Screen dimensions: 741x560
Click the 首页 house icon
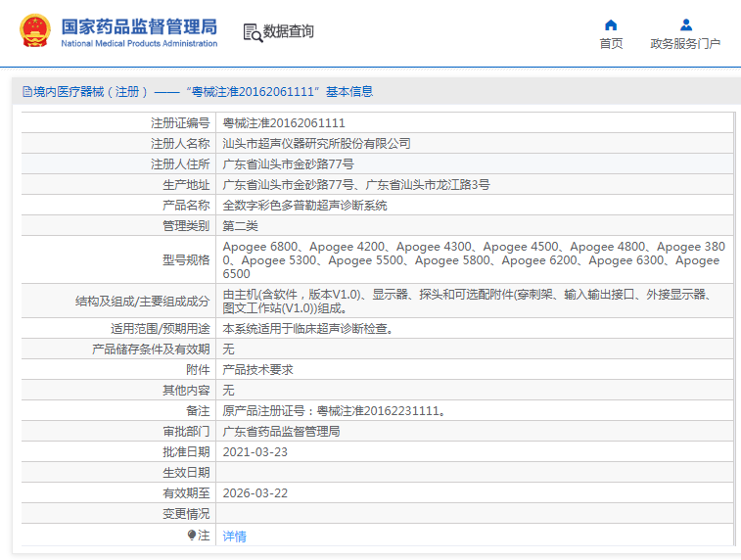pos(611,25)
